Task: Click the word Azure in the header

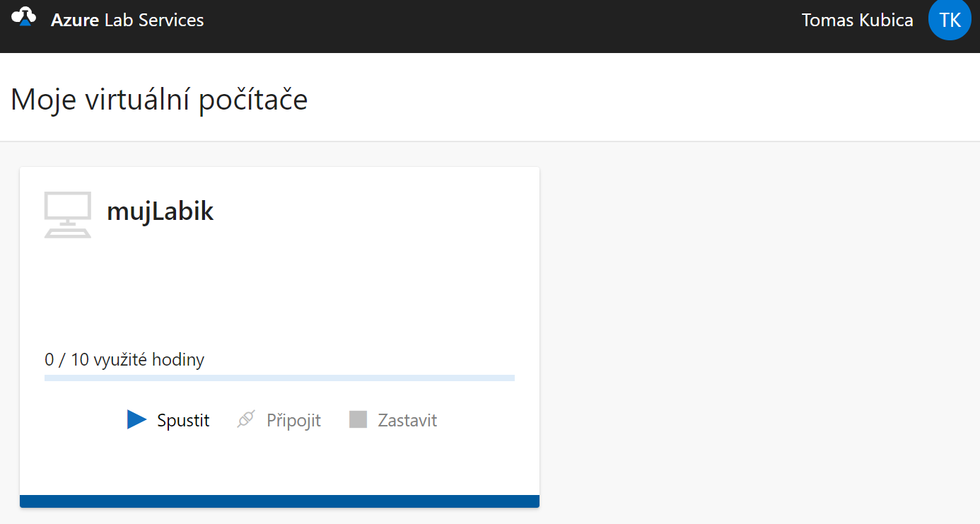Action: tap(75, 20)
